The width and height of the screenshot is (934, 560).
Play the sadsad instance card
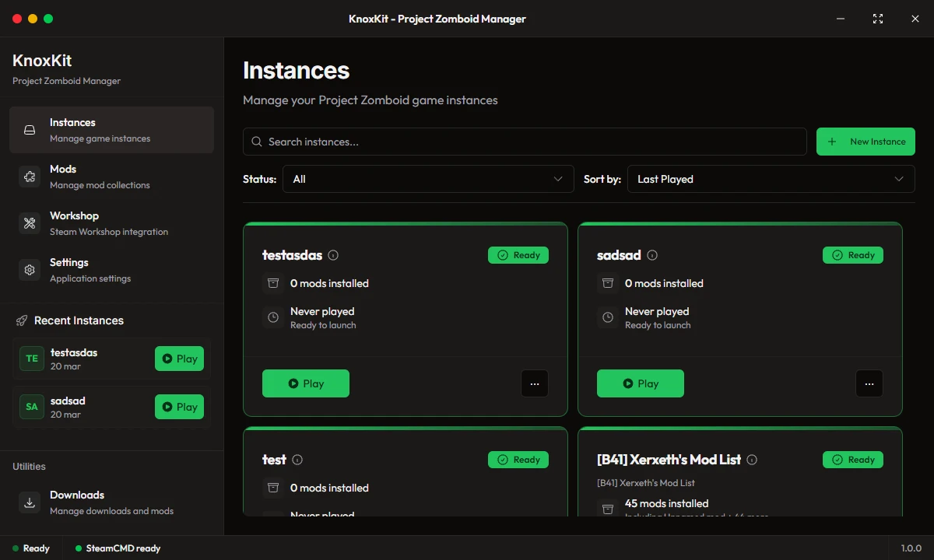click(641, 383)
